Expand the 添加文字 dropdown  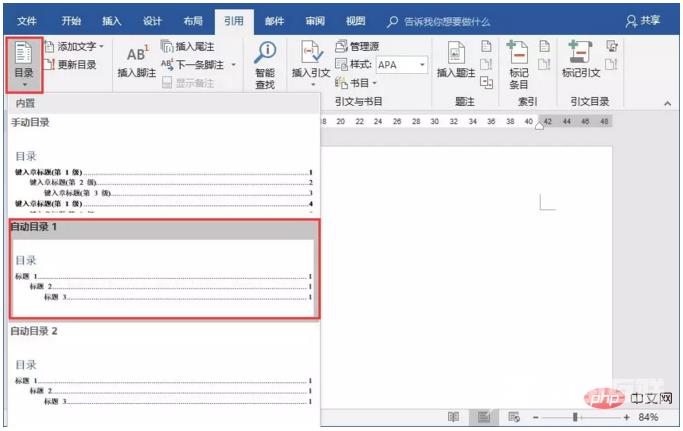click(80, 46)
